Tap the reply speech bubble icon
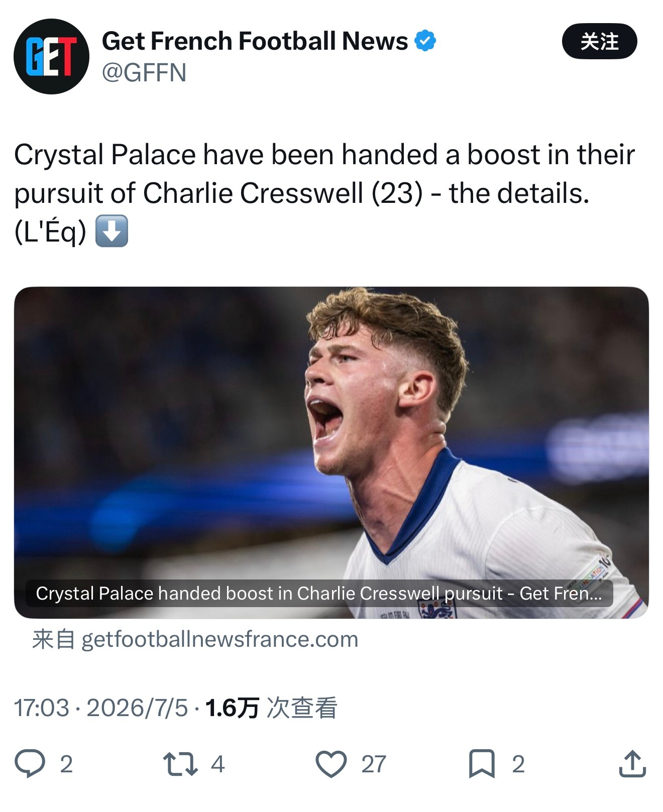663x812 pixels. (x=30, y=764)
